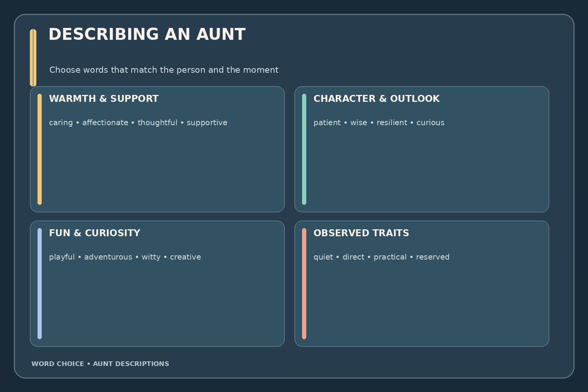Click the subtitle 'Choose words that match the person and the moment'
Screen dimensions: 588x392
[x=164, y=70]
